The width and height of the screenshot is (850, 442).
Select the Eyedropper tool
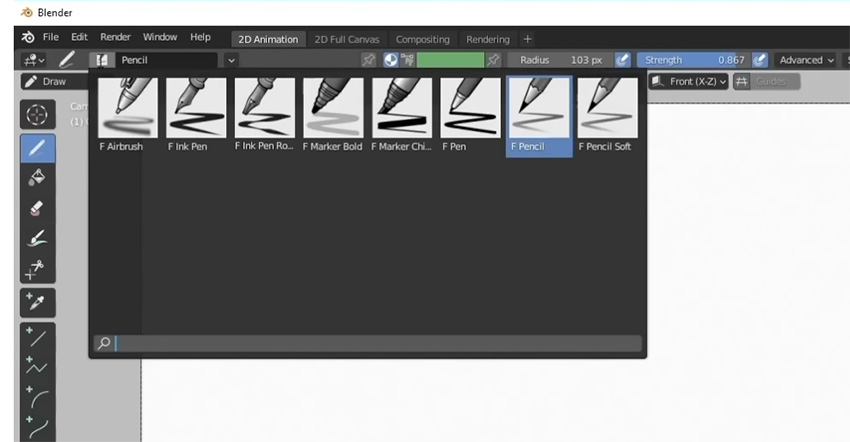(x=37, y=303)
